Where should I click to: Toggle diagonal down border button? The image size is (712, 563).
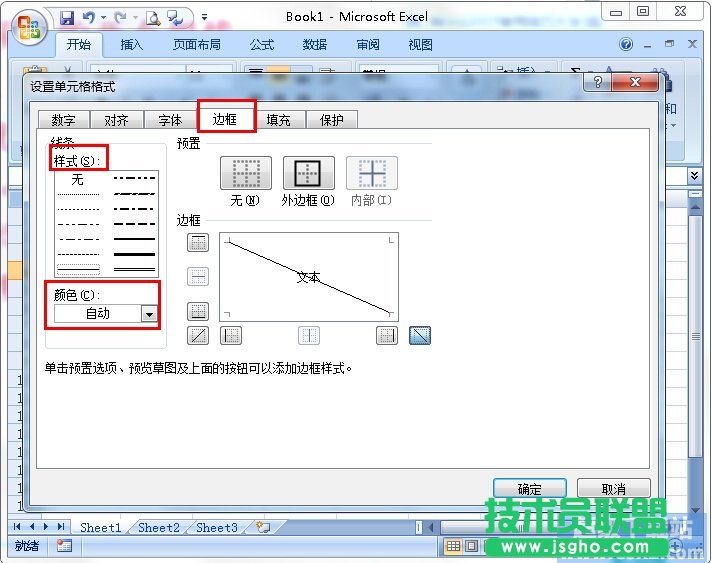point(420,336)
